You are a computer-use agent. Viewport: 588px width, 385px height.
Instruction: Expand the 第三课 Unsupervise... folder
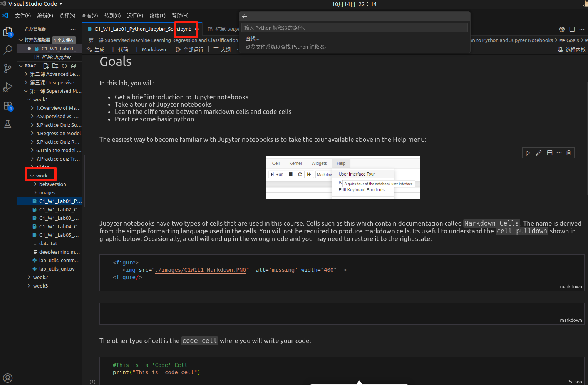pyautogui.click(x=52, y=82)
